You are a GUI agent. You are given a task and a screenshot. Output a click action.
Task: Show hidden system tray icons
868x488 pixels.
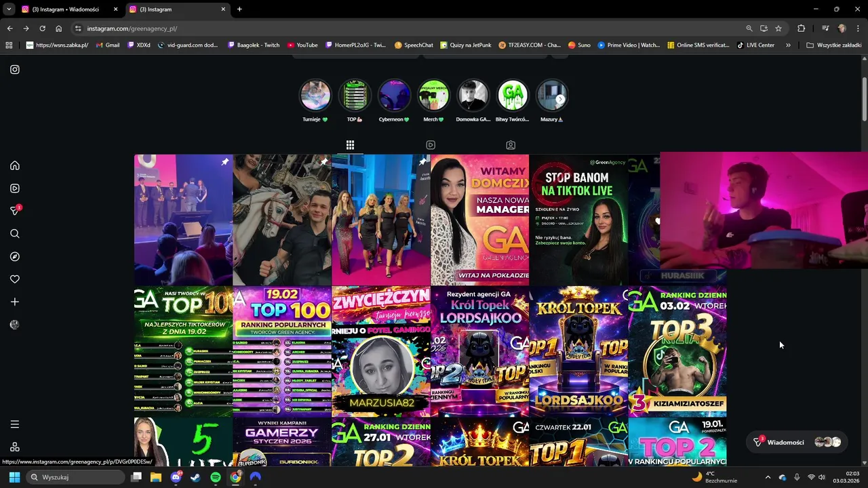point(768,477)
